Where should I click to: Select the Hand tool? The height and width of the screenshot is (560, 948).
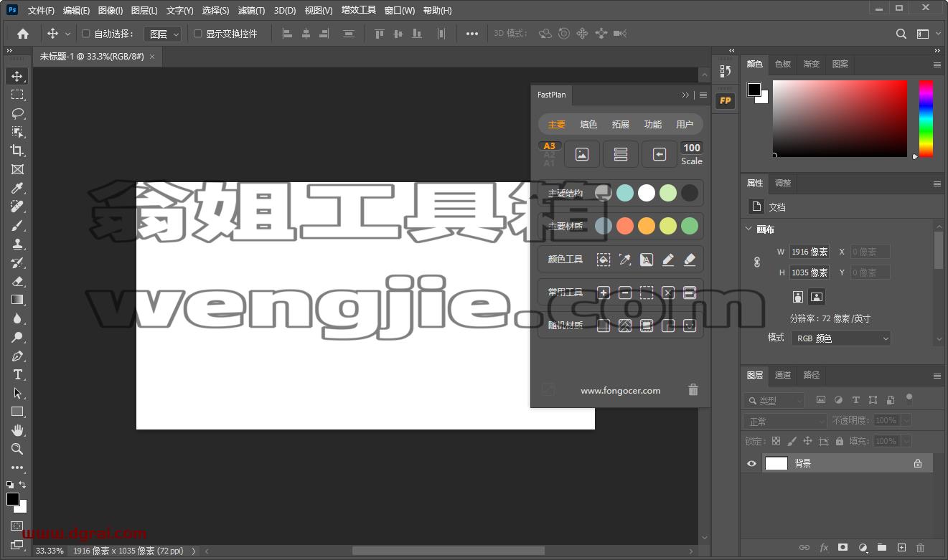(x=17, y=430)
